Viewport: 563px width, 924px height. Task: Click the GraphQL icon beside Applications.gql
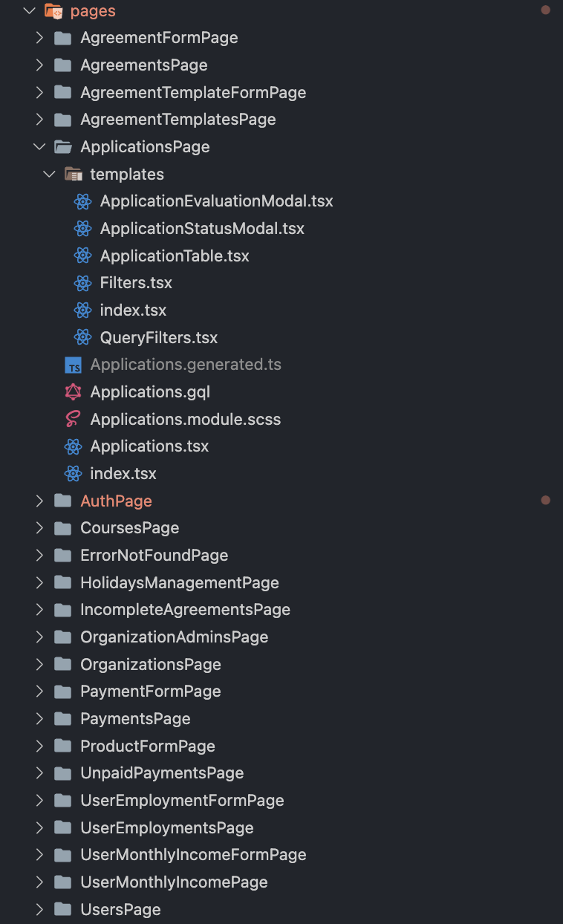(x=73, y=392)
